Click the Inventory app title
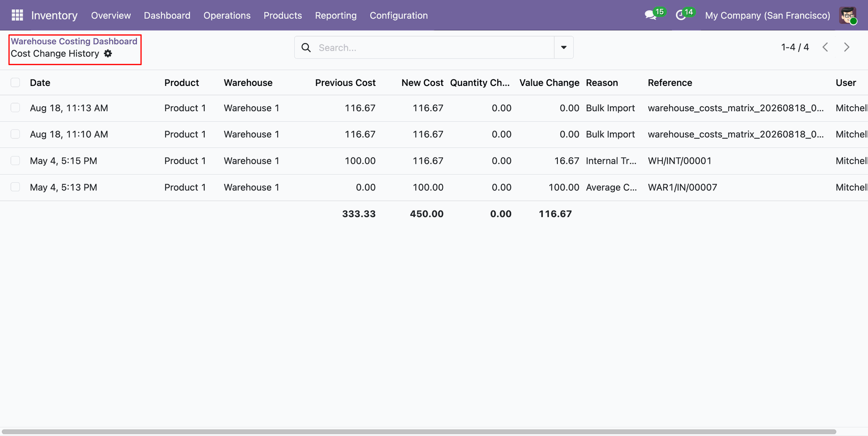Viewport: 868px width, 436px height. (54, 15)
